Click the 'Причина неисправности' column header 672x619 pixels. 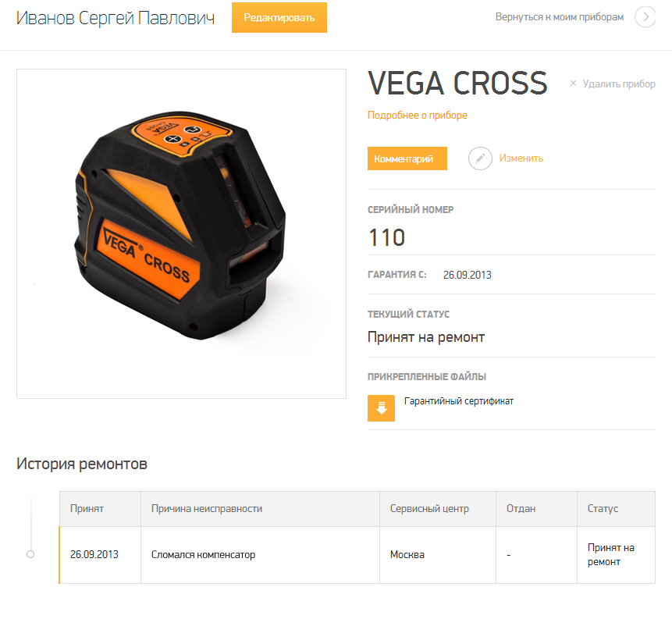click(x=207, y=509)
